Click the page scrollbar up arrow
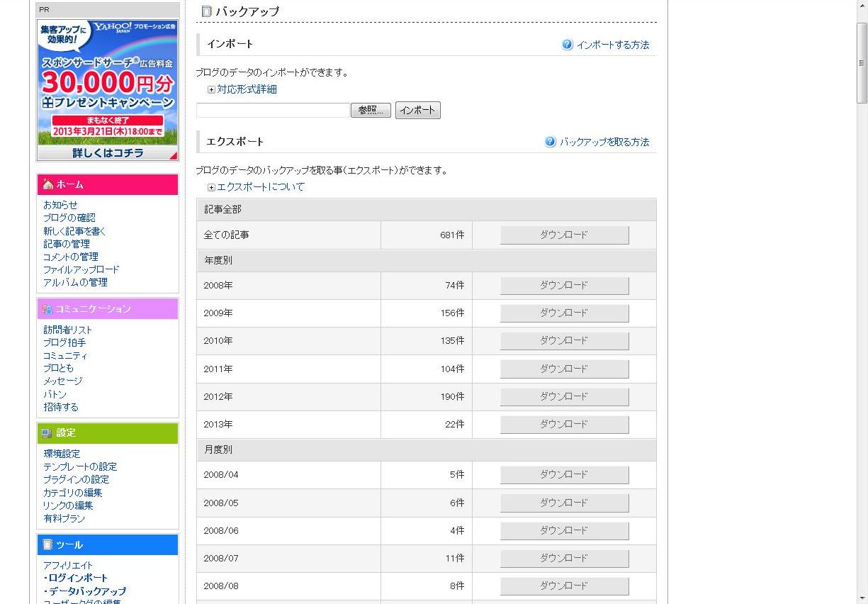Image resolution: width=868 pixels, height=604 pixels. pyautogui.click(x=862, y=7)
